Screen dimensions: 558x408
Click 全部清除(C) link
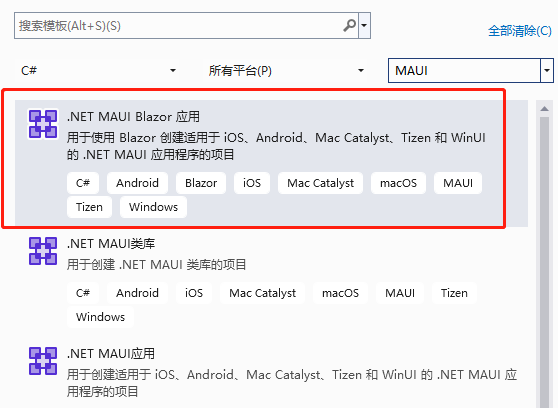pos(520,31)
